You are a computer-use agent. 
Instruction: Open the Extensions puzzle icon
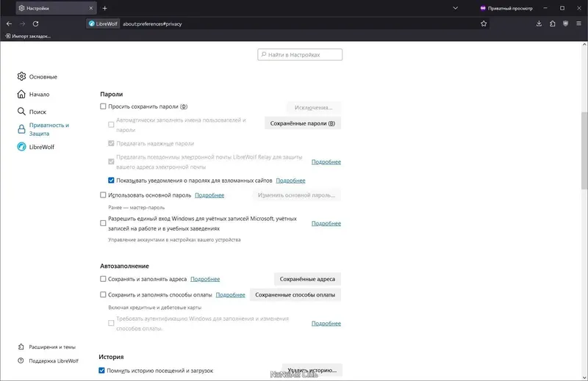pos(553,23)
